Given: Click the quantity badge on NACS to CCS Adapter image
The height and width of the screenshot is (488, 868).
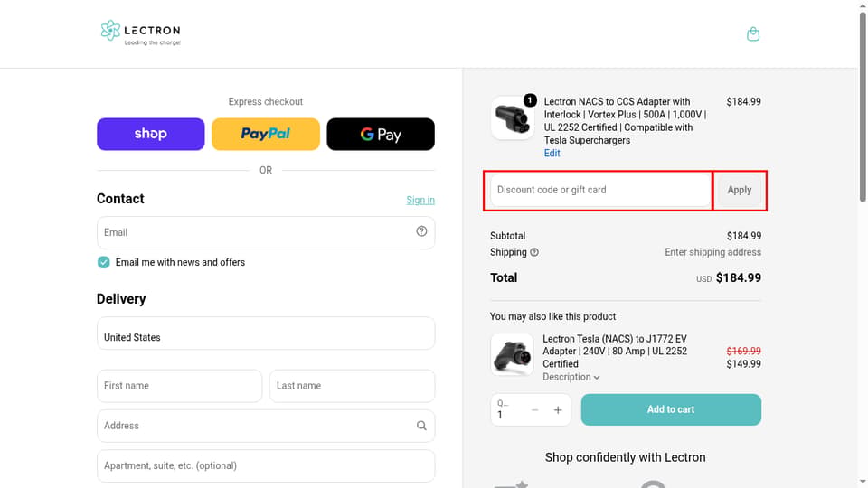Looking at the screenshot, I should pos(530,100).
